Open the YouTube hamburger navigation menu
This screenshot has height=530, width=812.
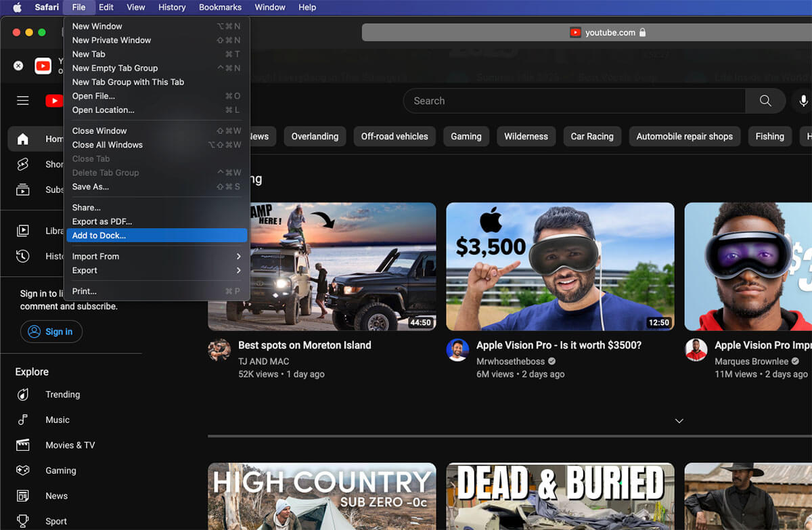(x=22, y=100)
